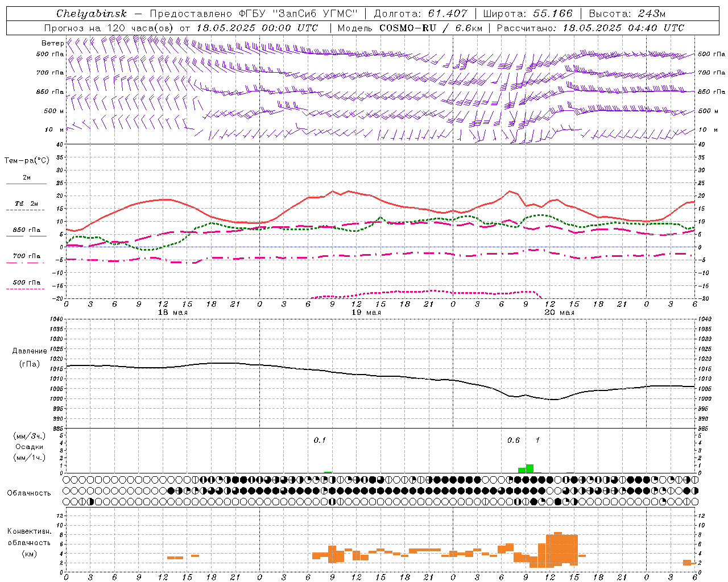This screenshot has height=582, width=728.
Task: Select the 'Тем-ра(°C)' temperature panel label
Action: click(x=27, y=161)
